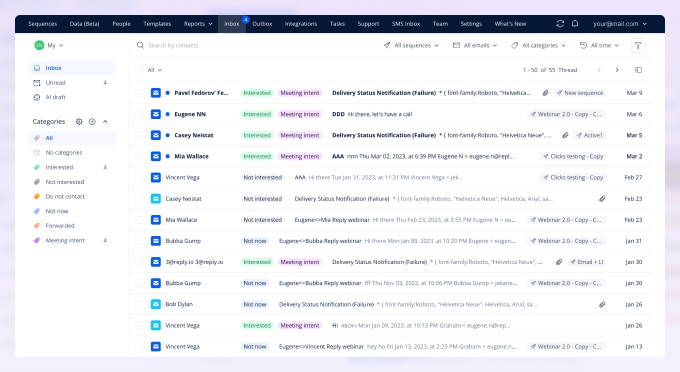The image size is (680, 372).
Task: Click the Unread envelope icon in sidebar
Action: [37, 83]
